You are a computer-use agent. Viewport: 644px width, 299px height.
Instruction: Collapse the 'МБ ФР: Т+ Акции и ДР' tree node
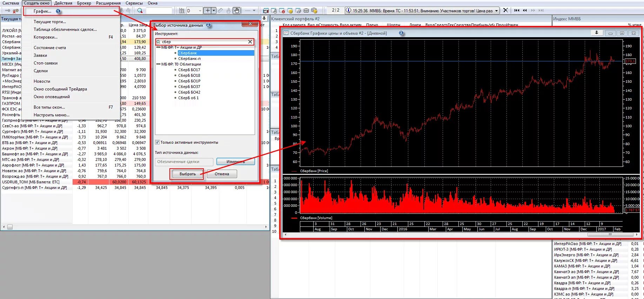point(158,47)
